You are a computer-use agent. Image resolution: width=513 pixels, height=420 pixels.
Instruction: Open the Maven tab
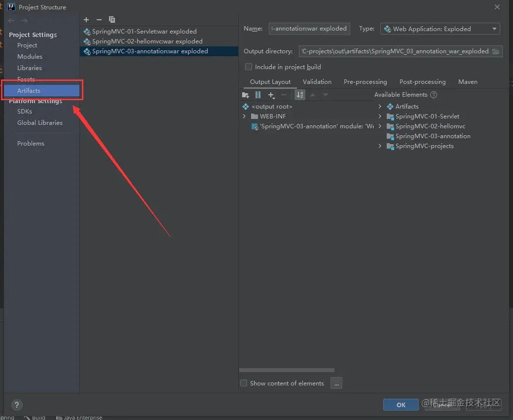click(468, 82)
